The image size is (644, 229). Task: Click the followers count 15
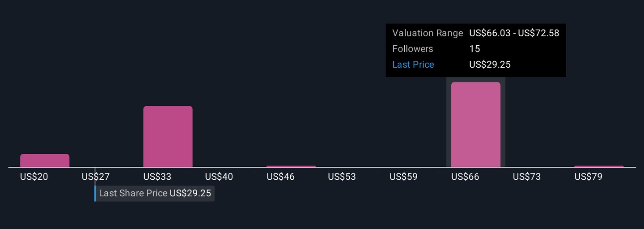point(475,49)
